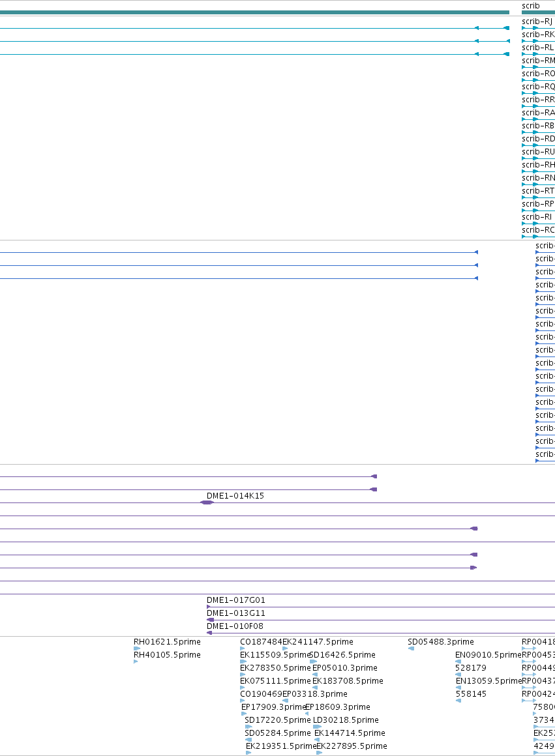Select the scrib-RB transcript
The width and height of the screenshot is (555, 756).
(538, 125)
